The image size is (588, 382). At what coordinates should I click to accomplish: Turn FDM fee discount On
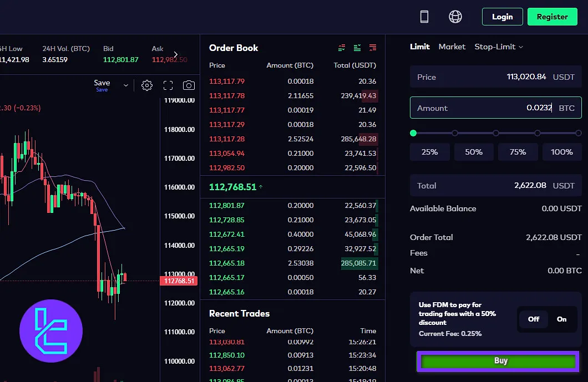pos(561,319)
